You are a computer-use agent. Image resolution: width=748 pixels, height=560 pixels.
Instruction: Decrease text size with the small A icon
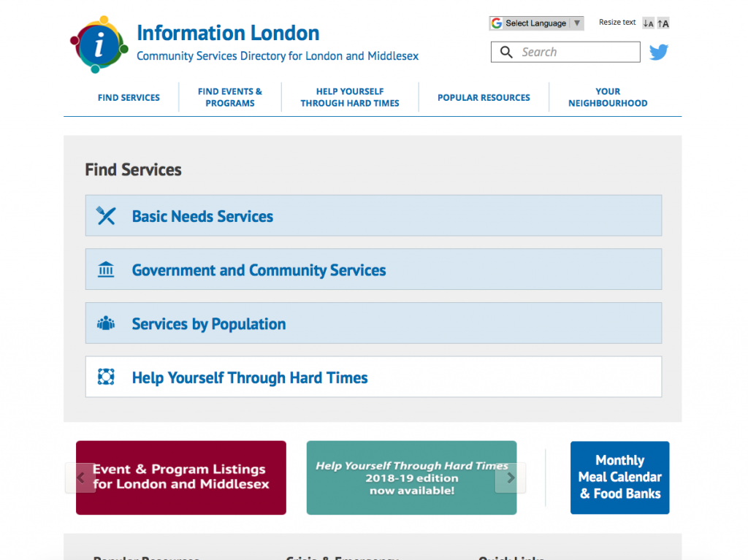pos(648,23)
